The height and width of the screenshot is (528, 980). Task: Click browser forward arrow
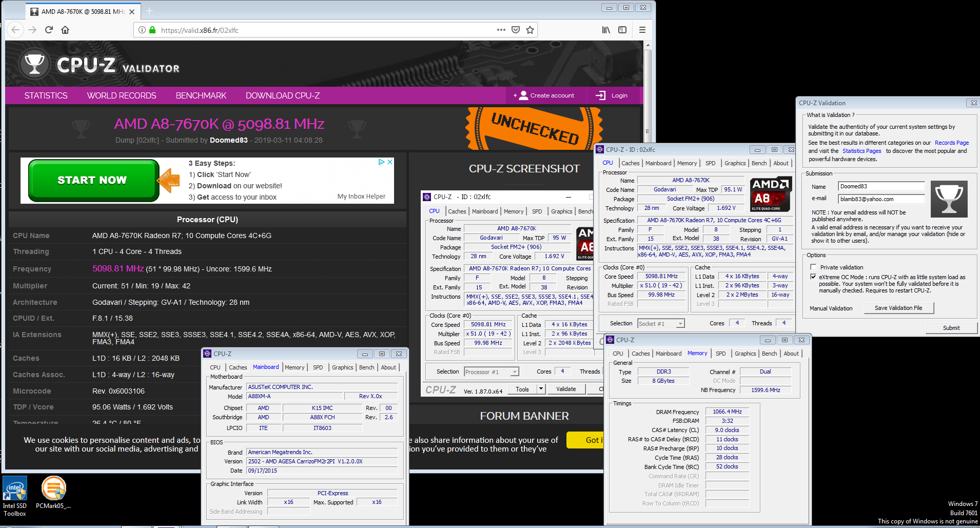tap(32, 30)
